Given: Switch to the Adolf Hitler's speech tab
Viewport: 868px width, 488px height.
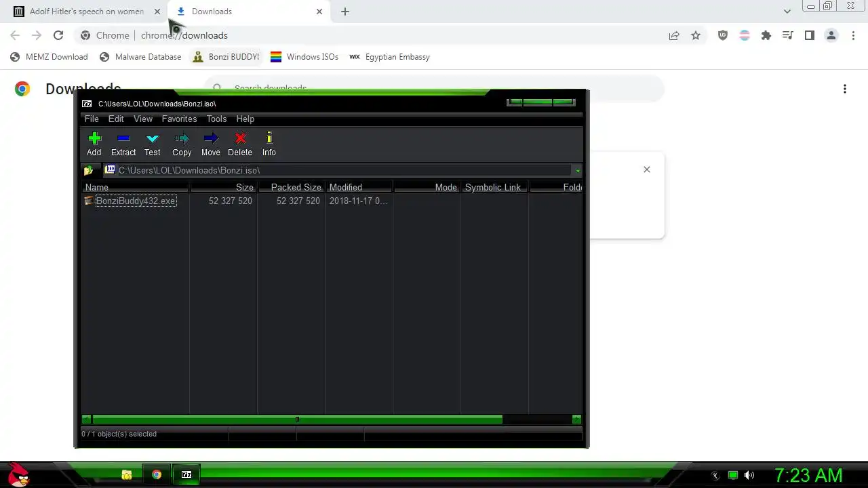Looking at the screenshot, I should point(86,12).
